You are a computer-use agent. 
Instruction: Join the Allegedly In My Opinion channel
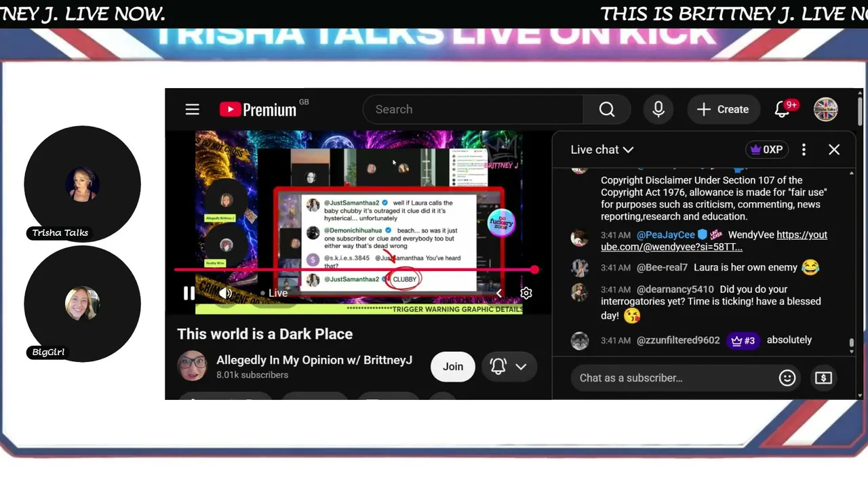pyautogui.click(x=453, y=366)
